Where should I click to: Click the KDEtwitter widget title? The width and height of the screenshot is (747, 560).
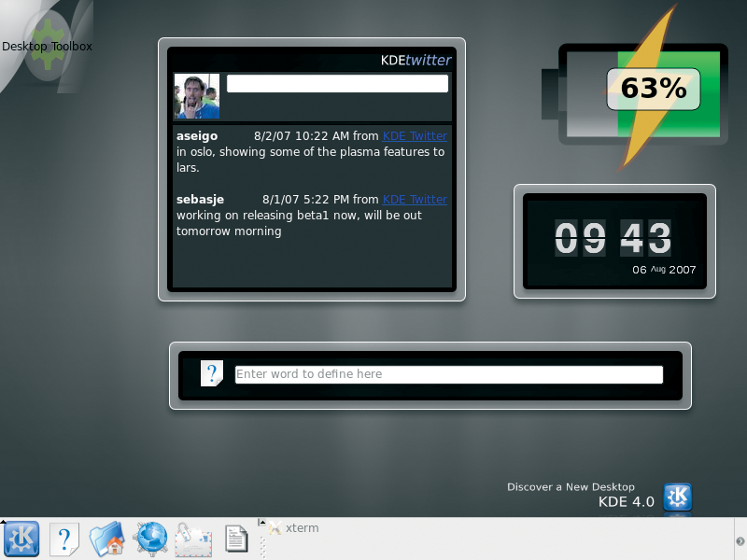click(x=416, y=60)
